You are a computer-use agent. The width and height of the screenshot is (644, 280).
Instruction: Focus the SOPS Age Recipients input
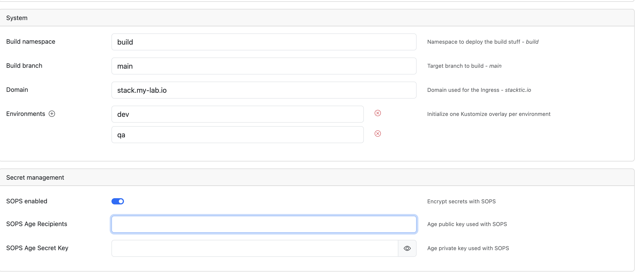264,224
